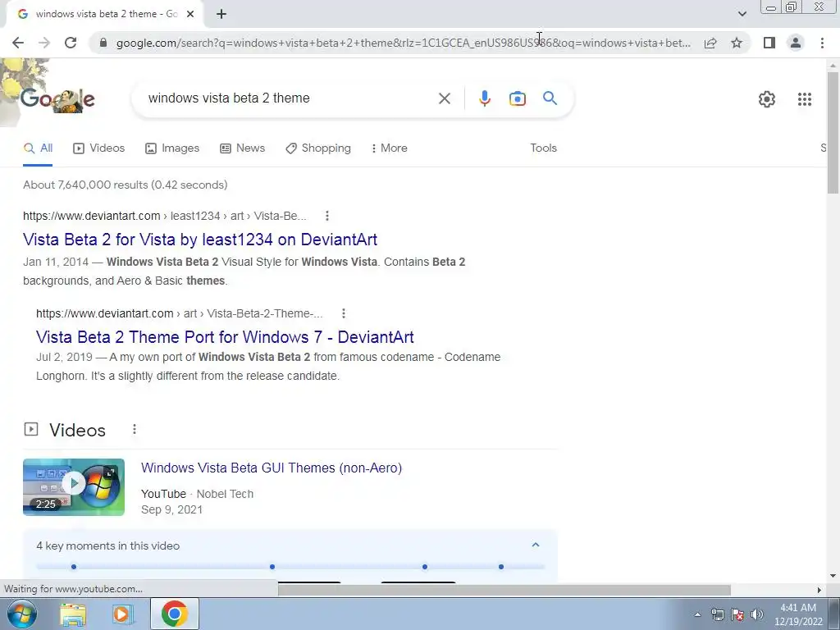Screen dimensions: 840x630
Task: Go back to the previous page
Action: pyautogui.click(x=18, y=43)
